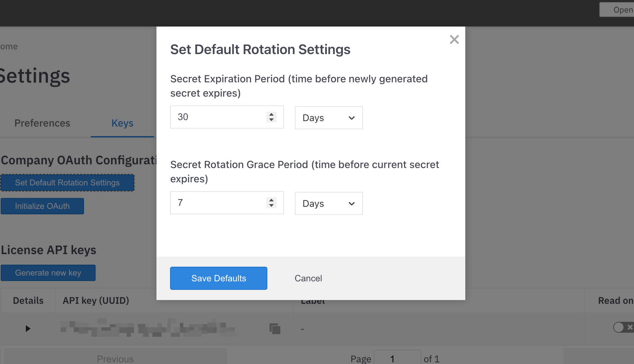The height and width of the screenshot is (364, 634).
Task: Toggle the Read only switch for API key
Action: pyautogui.click(x=622, y=327)
